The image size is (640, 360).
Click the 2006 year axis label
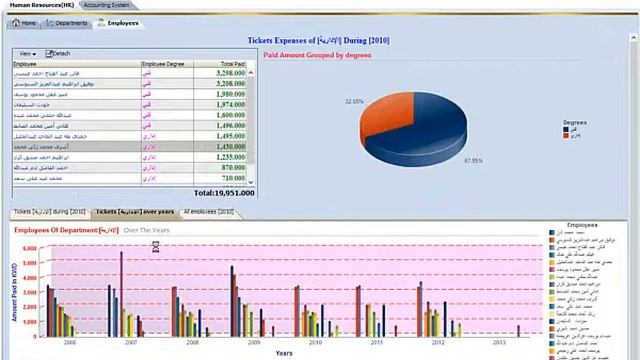pyautogui.click(x=70, y=343)
